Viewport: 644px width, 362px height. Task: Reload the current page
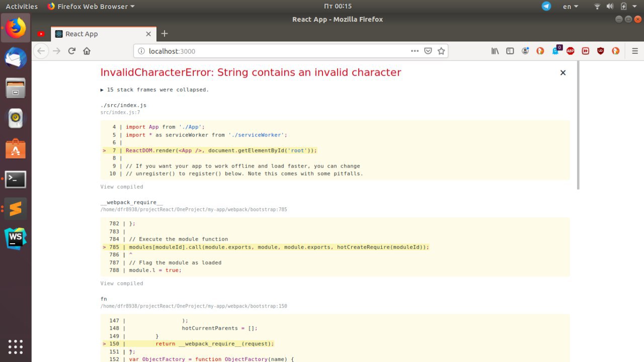tap(72, 51)
